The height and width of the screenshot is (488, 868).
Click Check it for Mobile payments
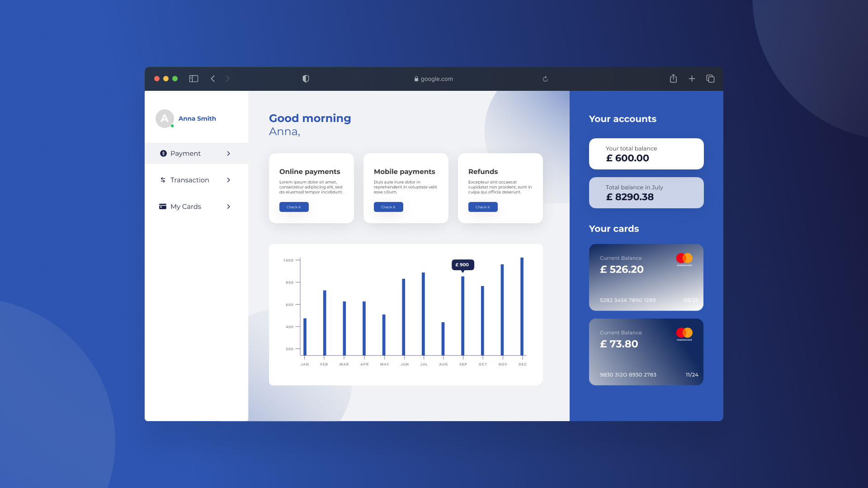click(x=388, y=207)
